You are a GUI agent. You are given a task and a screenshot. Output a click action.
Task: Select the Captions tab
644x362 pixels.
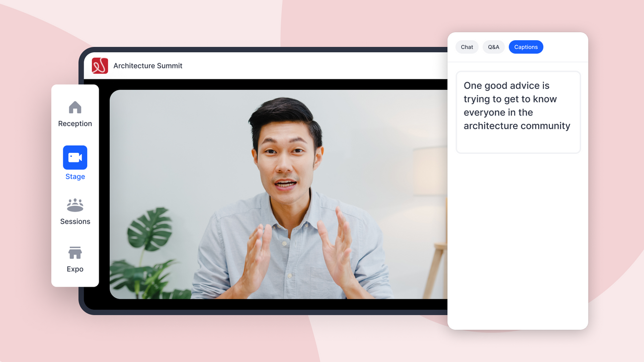point(526,47)
